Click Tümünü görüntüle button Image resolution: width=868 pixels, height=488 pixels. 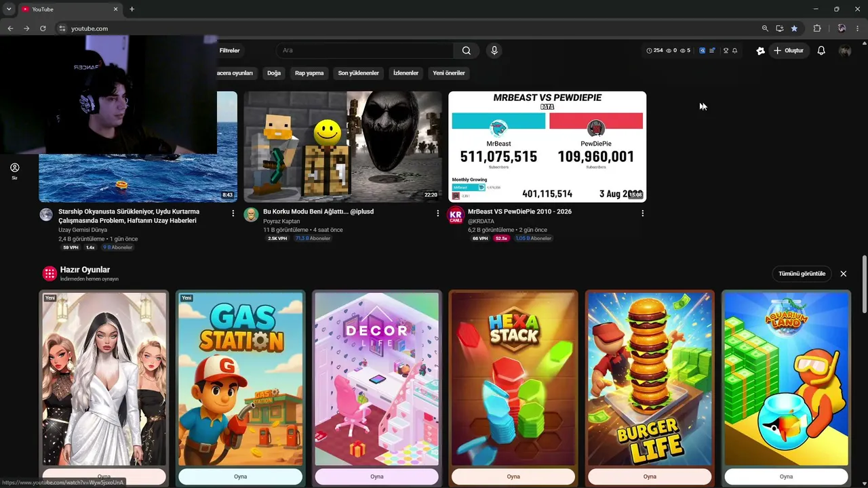click(802, 274)
